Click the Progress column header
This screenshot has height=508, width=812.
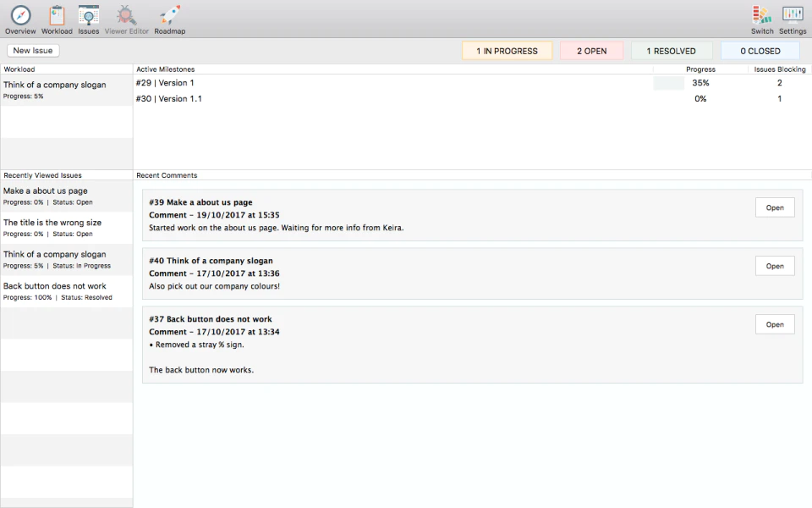pyautogui.click(x=700, y=69)
